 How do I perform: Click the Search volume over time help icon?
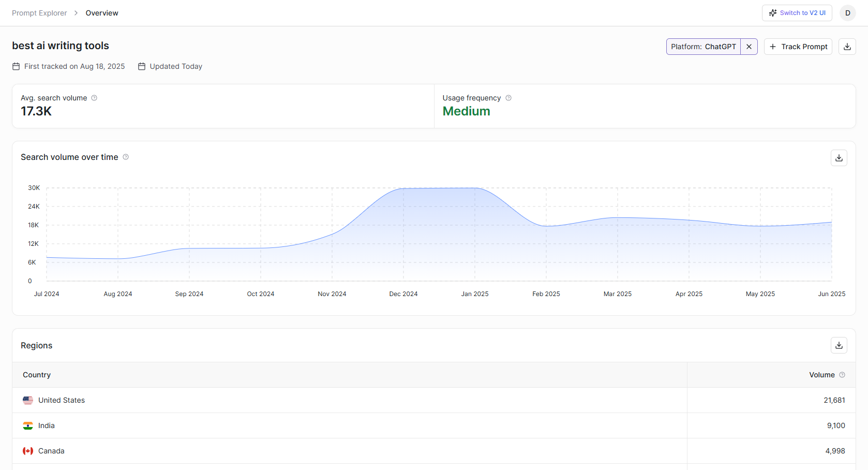coord(126,157)
